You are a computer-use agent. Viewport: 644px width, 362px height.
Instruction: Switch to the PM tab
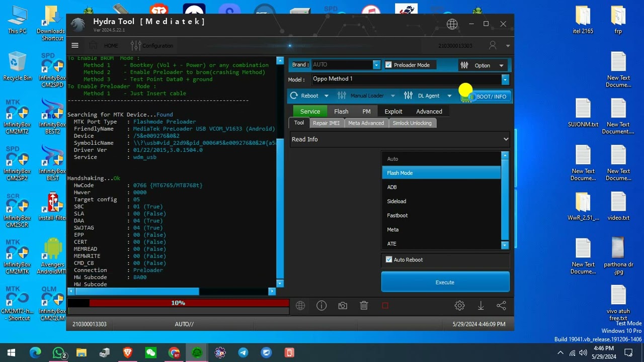pos(366,112)
